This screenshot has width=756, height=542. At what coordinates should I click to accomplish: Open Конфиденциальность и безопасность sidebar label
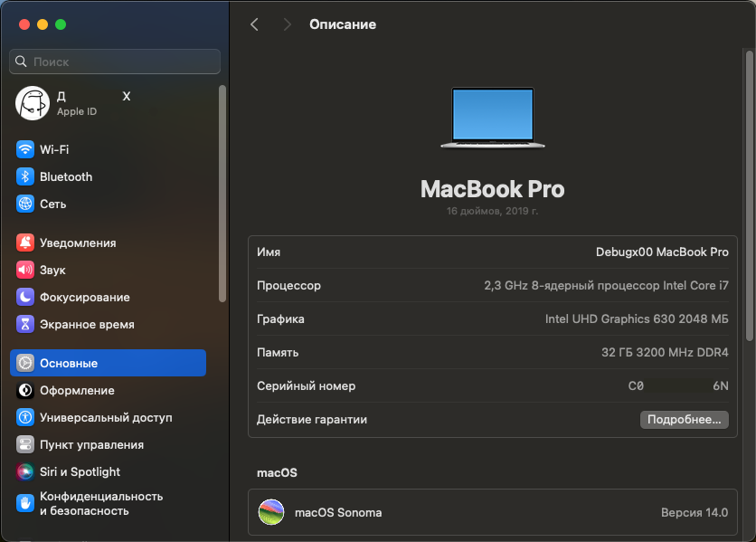pyautogui.click(x=101, y=503)
